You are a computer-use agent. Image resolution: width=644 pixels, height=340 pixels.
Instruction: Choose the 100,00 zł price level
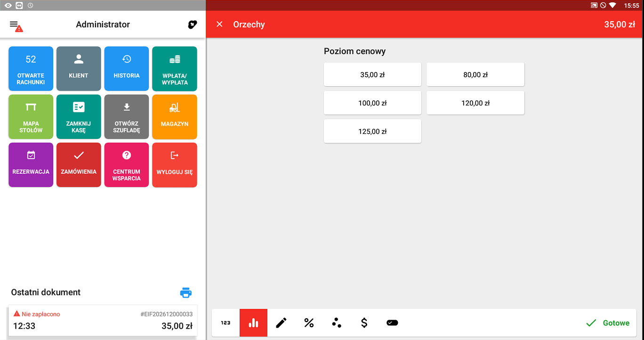coord(372,103)
